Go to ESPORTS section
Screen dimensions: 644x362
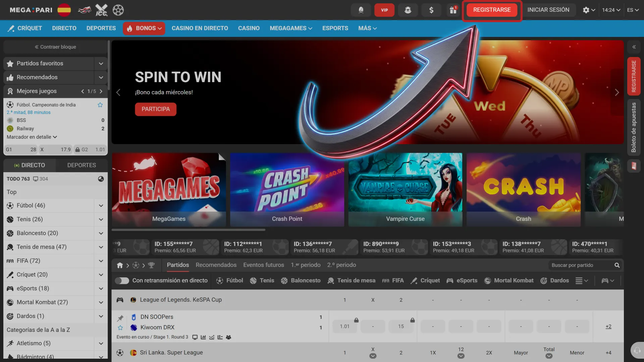tap(335, 28)
